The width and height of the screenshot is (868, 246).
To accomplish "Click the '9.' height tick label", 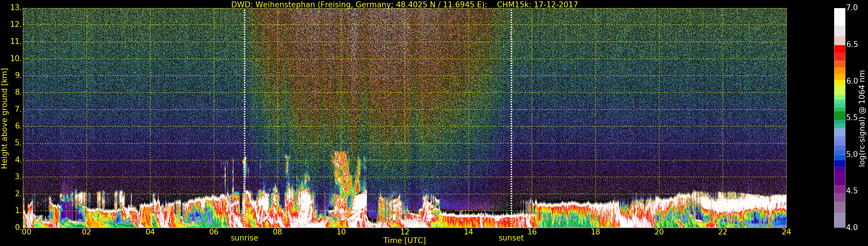I will 18,75.
